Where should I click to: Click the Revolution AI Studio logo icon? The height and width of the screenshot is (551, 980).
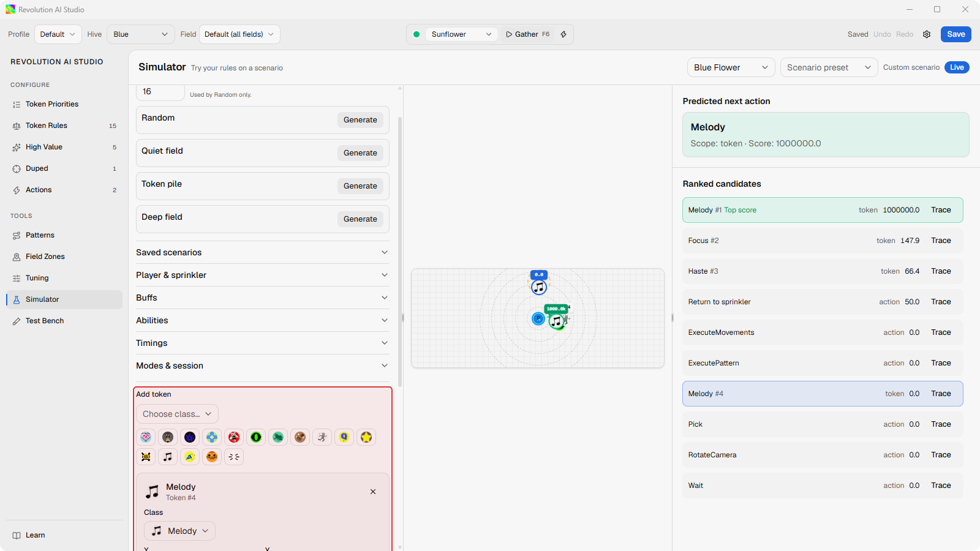[x=10, y=9]
